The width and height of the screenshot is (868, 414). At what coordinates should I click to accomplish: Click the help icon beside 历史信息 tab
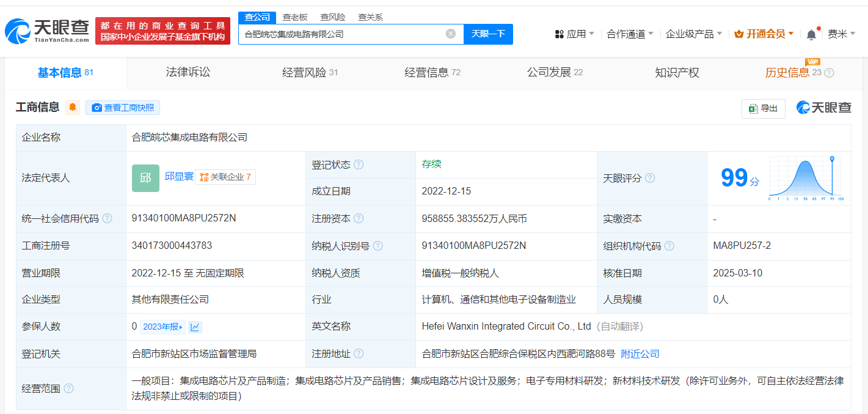click(829, 73)
